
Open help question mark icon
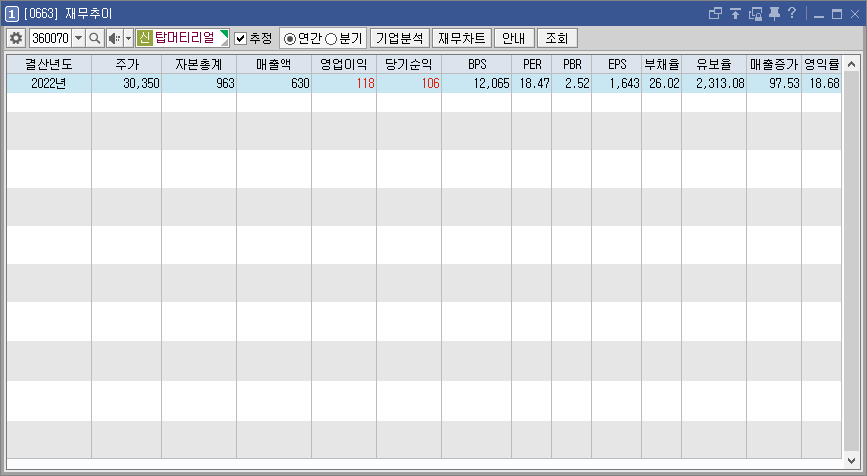792,13
